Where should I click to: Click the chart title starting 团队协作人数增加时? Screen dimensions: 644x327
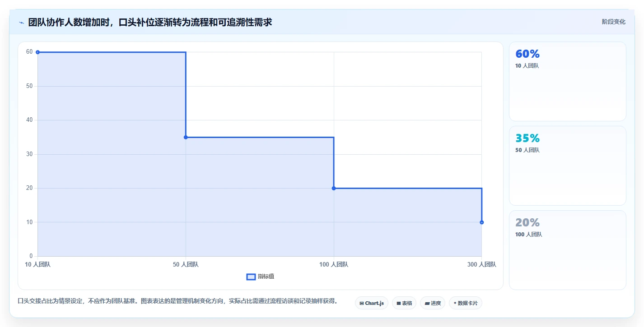[150, 22]
